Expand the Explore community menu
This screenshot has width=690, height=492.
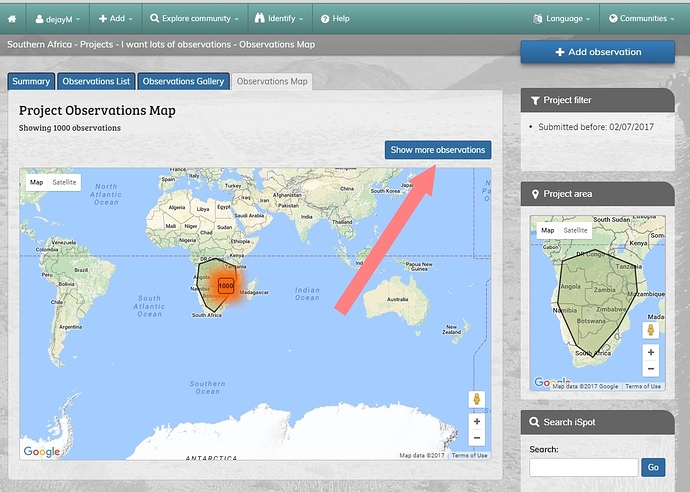pyautogui.click(x=195, y=18)
